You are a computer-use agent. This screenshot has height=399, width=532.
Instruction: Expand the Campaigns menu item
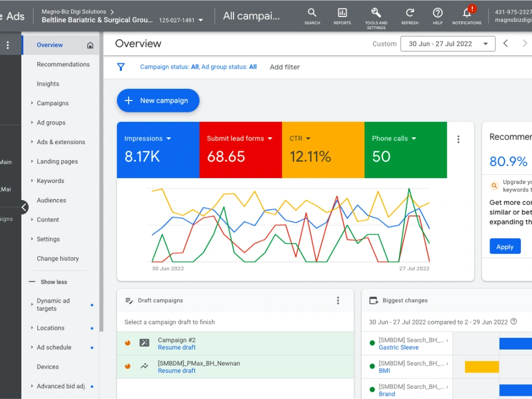[53, 103]
